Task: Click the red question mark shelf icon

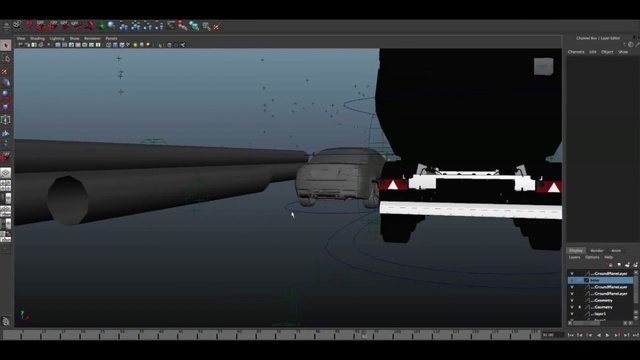Action: (29, 26)
